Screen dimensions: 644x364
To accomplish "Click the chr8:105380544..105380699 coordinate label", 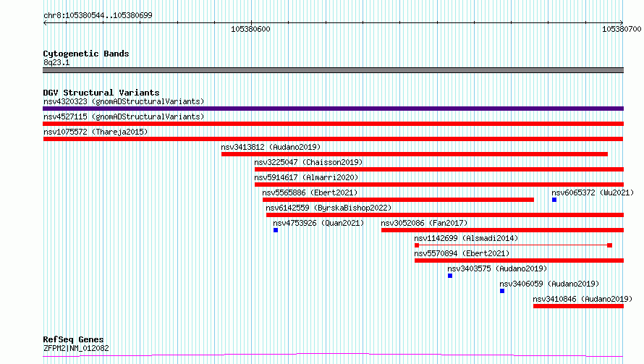I will tap(98, 15).
